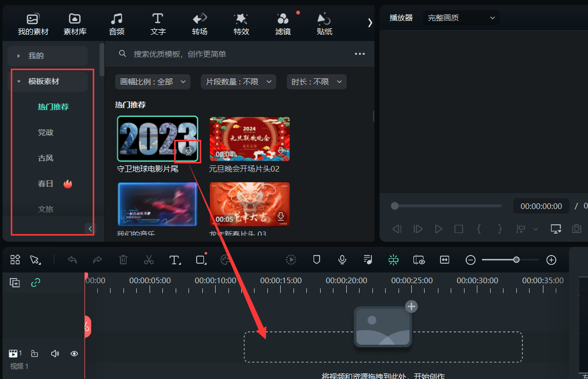Screen dimensions: 588x379
Task: Open the 滤镜 tab
Action: pyautogui.click(x=283, y=24)
